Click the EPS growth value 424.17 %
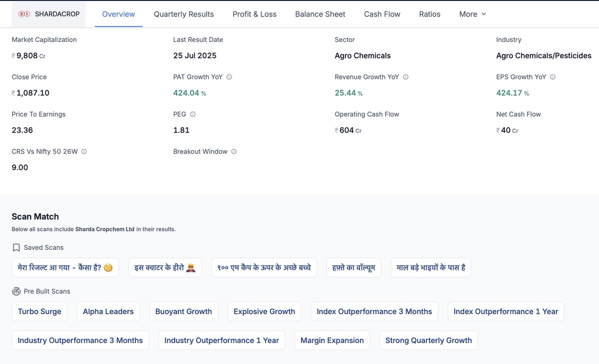 [x=513, y=93]
